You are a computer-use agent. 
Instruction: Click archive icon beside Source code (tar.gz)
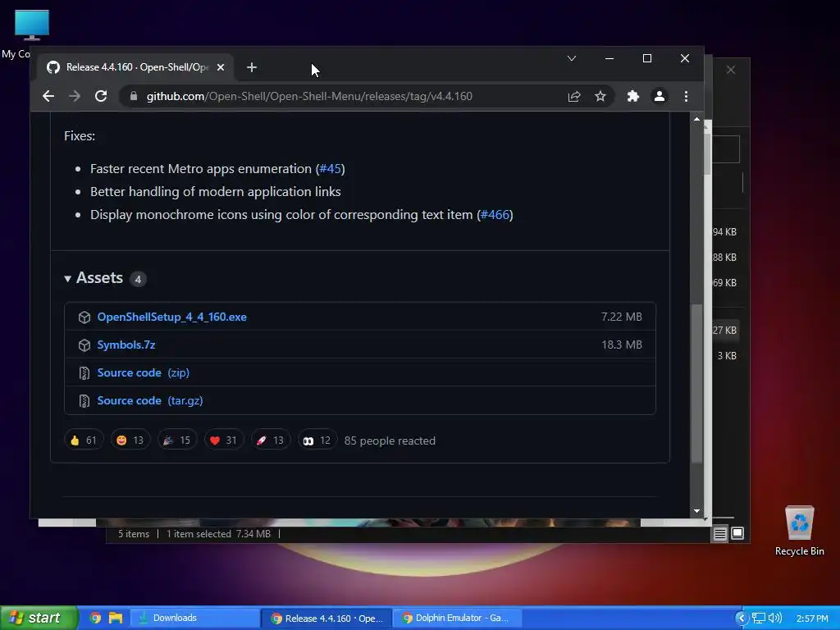84,400
